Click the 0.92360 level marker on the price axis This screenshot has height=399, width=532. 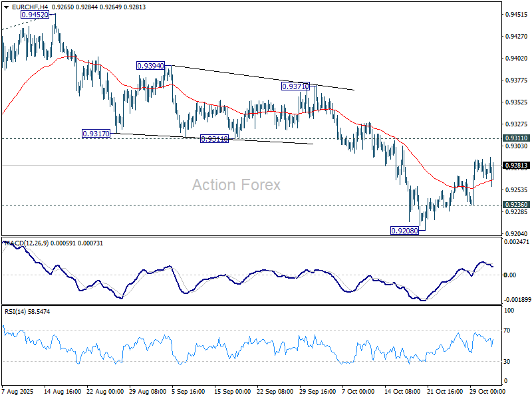pyautogui.click(x=516, y=205)
